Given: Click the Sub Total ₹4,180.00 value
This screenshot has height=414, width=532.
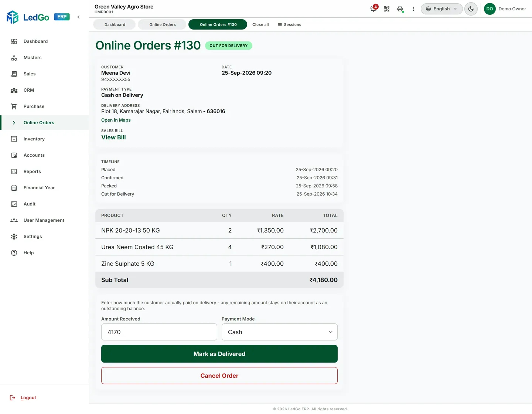Looking at the screenshot, I should [323, 280].
